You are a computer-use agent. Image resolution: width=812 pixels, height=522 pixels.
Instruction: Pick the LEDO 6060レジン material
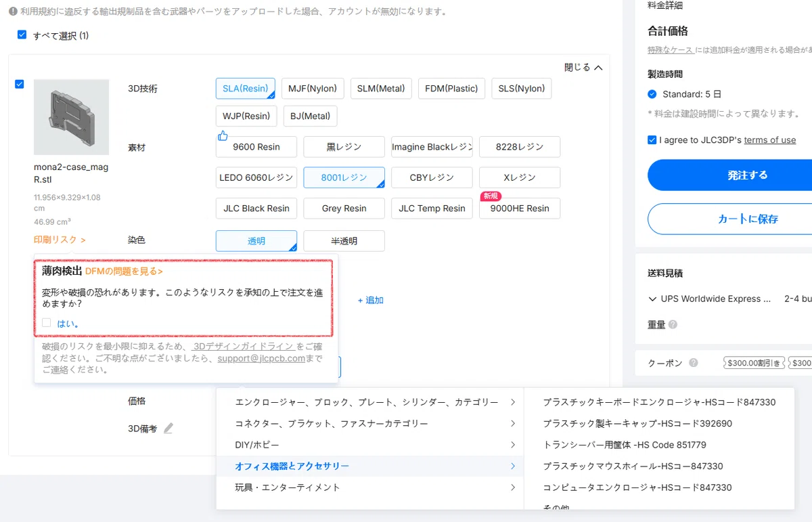pos(256,177)
